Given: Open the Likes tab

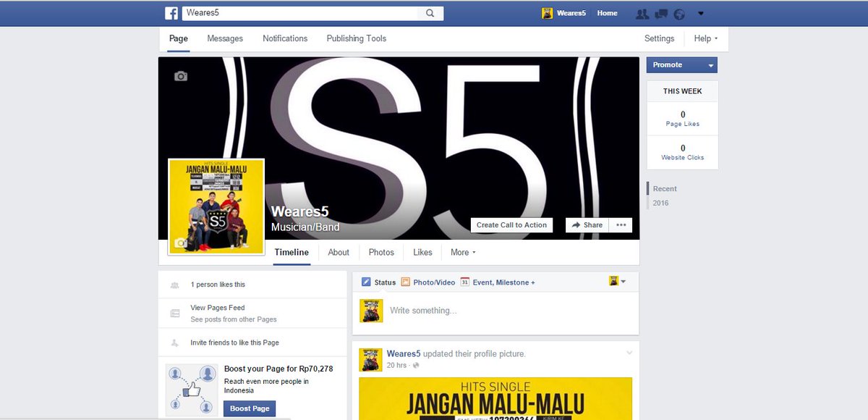Looking at the screenshot, I should click(422, 253).
